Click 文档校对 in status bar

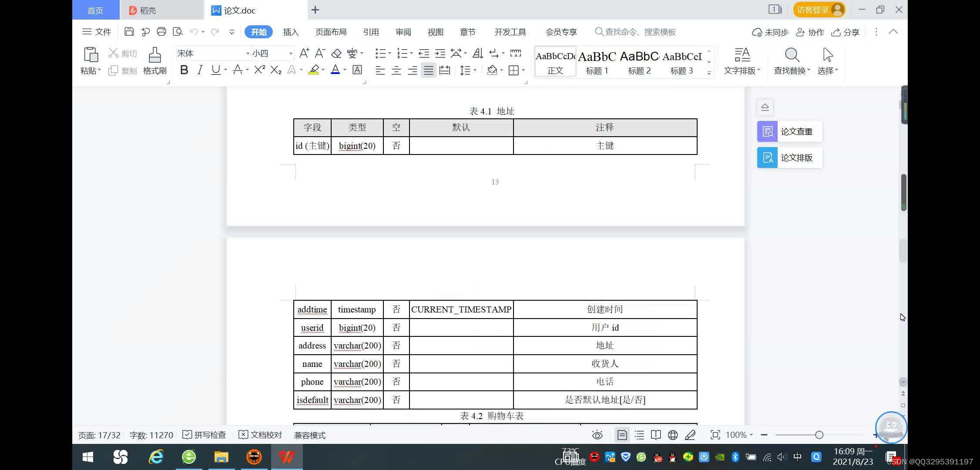261,435
